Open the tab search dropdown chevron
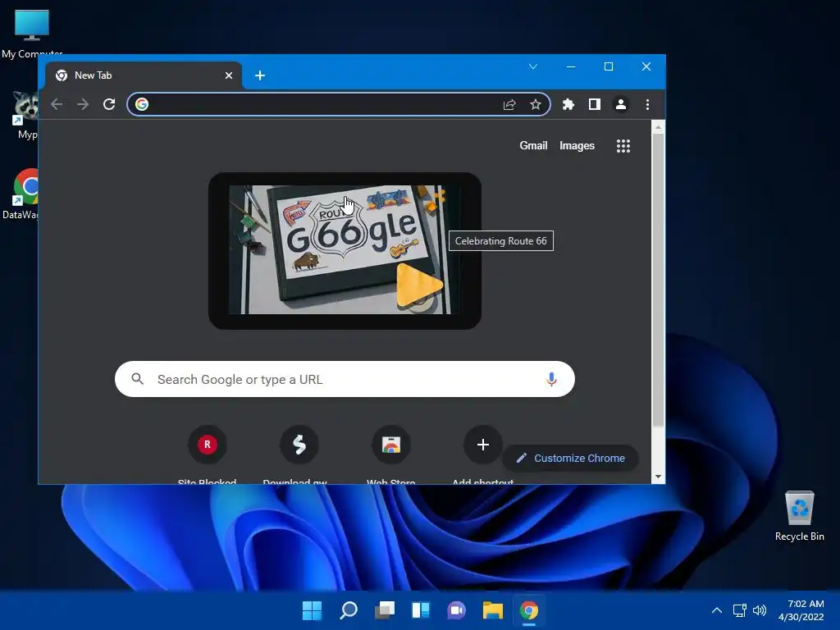 point(533,67)
